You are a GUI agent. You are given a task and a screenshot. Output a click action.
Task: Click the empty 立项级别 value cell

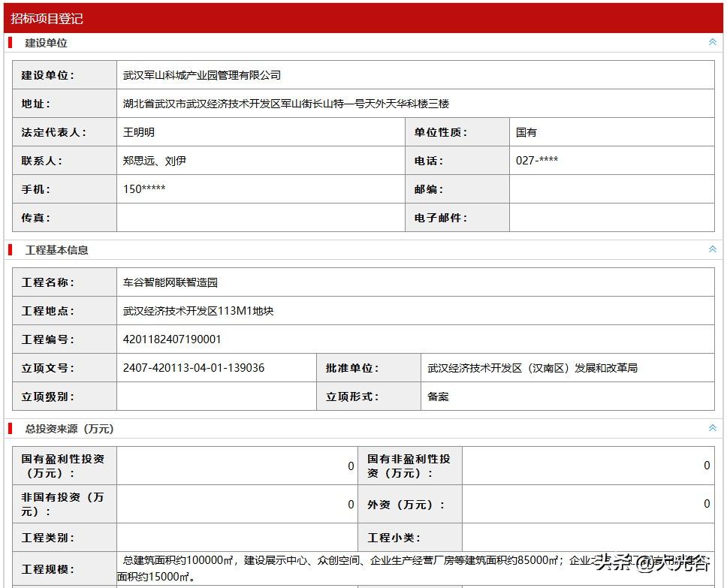click(216, 397)
